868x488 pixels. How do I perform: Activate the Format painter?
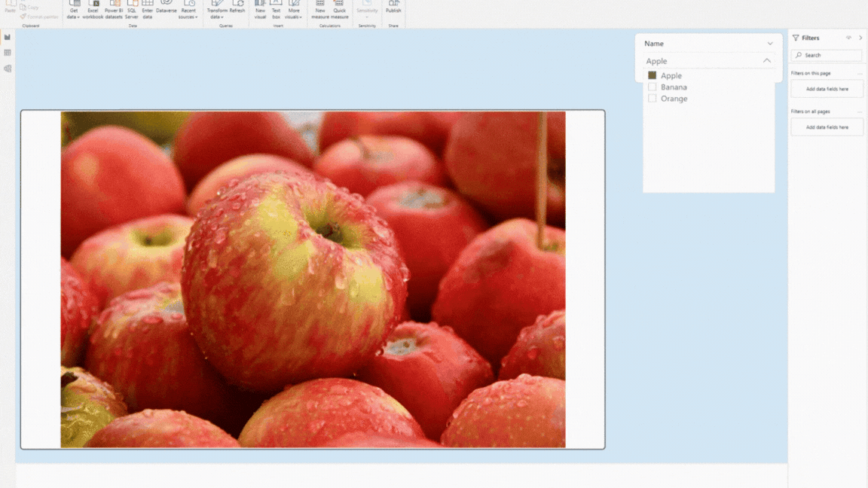[38, 17]
